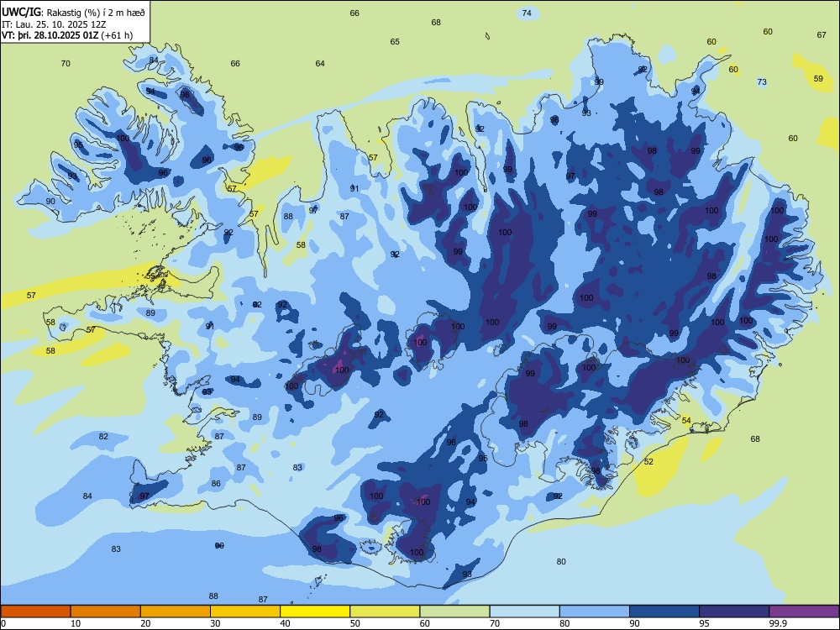Click the '95' legend scale label
This screenshot has width=840, height=630.
[705, 623]
